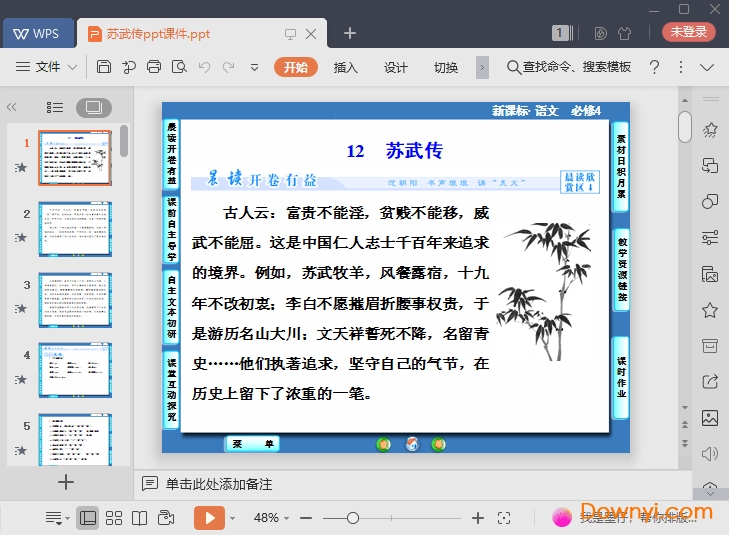The width and height of the screenshot is (729, 535).
Task: Open the share icon in side panel
Action: coord(710,382)
